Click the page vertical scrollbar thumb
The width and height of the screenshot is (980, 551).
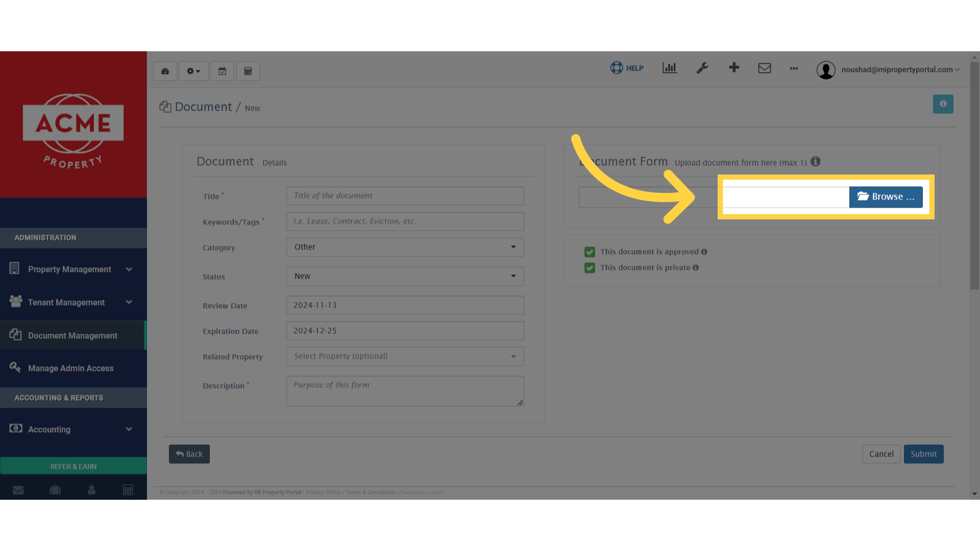coord(975,176)
